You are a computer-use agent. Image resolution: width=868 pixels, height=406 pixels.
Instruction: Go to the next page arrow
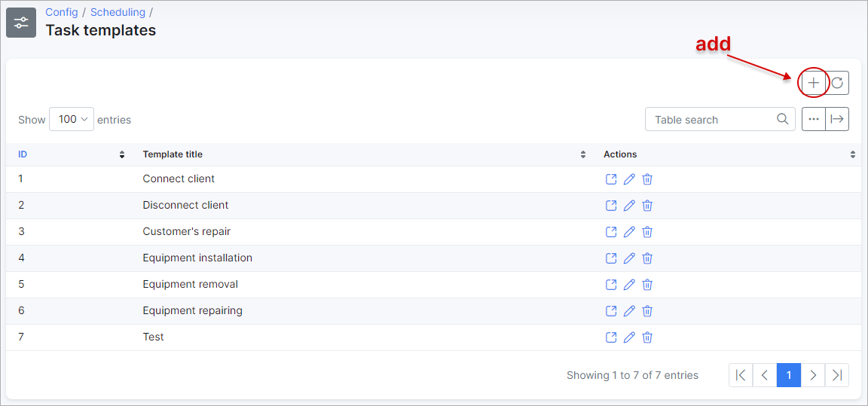[x=813, y=375]
